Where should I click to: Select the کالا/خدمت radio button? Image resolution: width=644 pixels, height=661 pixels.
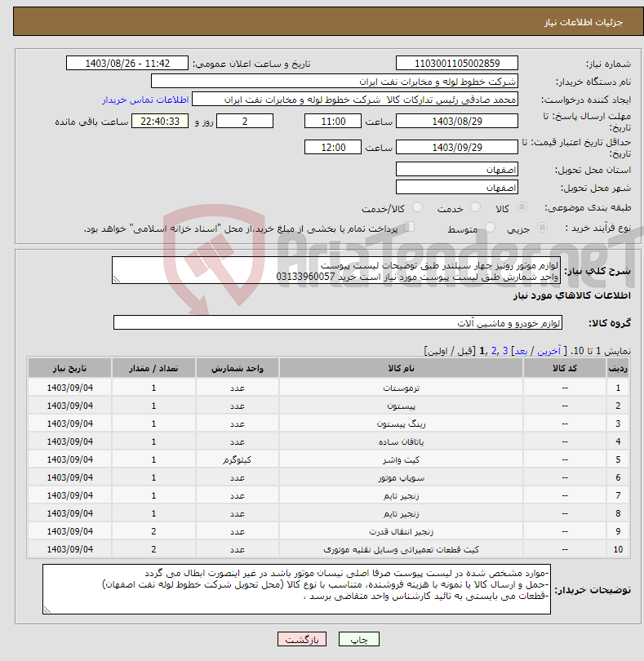pyautogui.click(x=417, y=207)
